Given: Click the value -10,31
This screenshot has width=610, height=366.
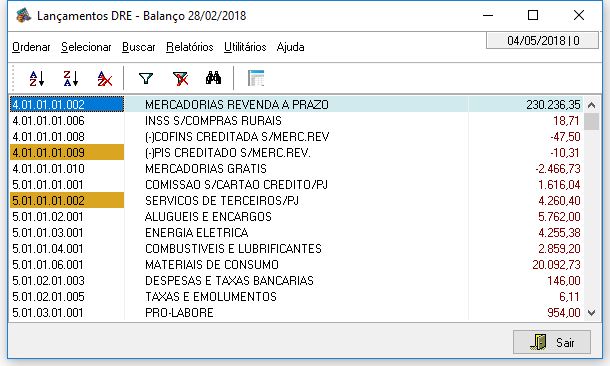Looking at the screenshot, I should coord(565,152).
